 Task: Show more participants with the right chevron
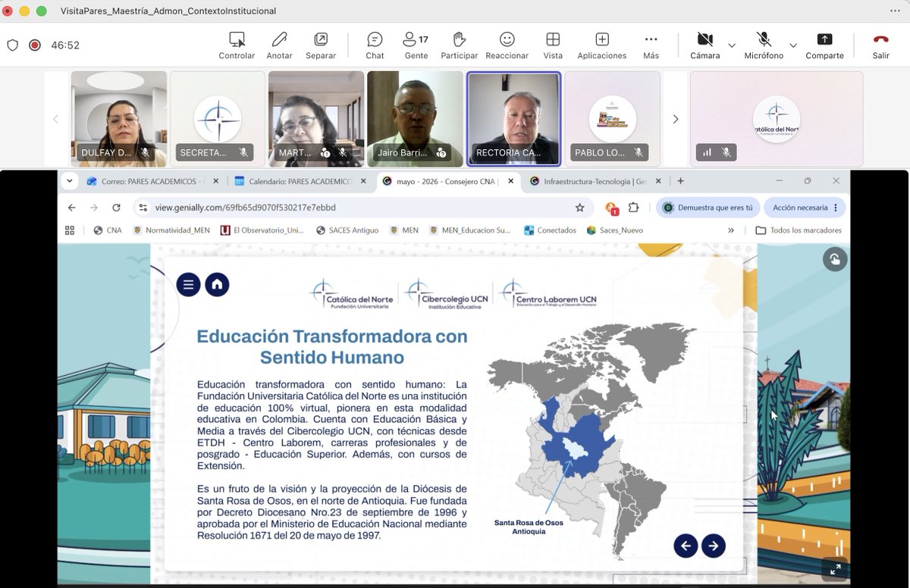[x=676, y=119]
